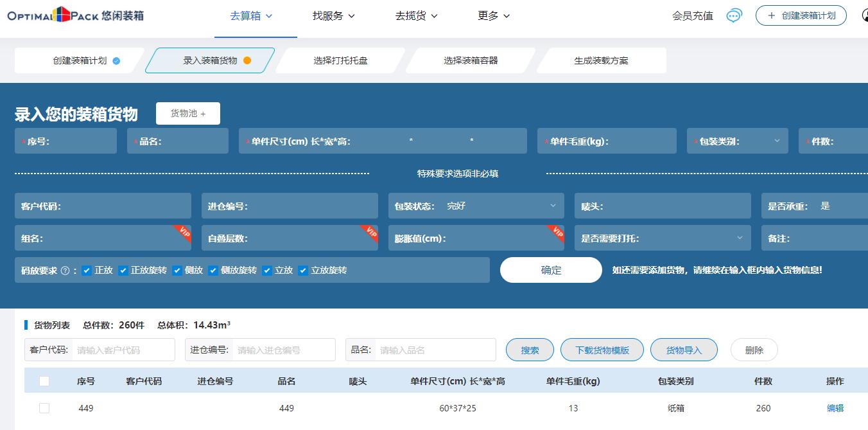The image size is (868, 430).
Task: Click the VIP badge on 自叠层数 field
Action: [369, 232]
